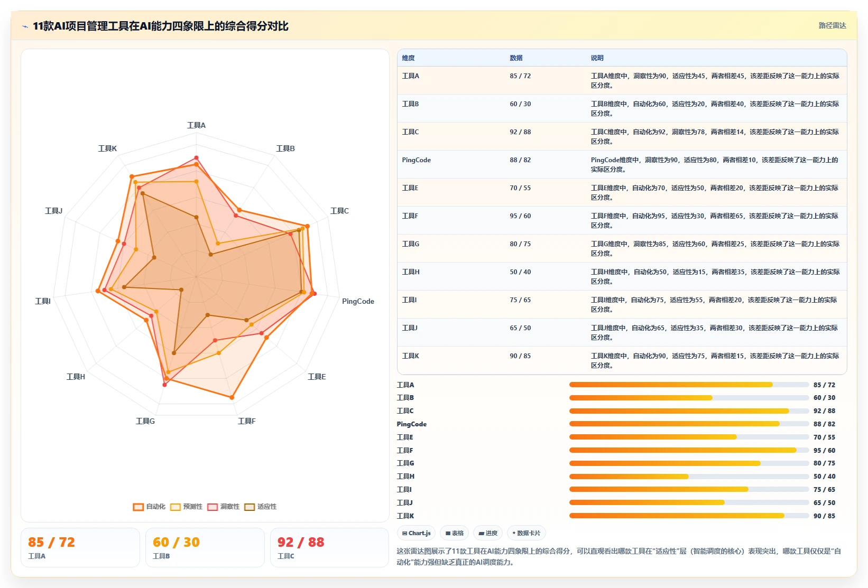Select the 工具I table row
This screenshot has height=588, width=868.
[x=622, y=304]
